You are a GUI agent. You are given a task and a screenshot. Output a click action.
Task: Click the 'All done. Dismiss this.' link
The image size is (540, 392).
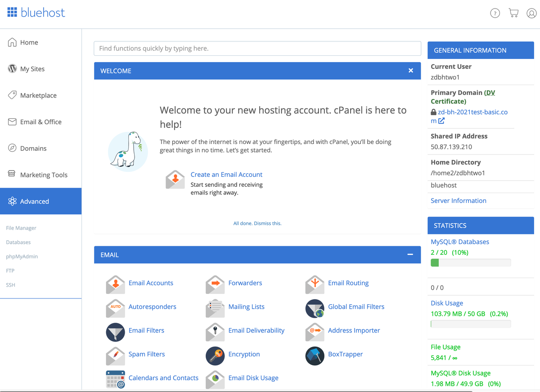[x=257, y=223]
